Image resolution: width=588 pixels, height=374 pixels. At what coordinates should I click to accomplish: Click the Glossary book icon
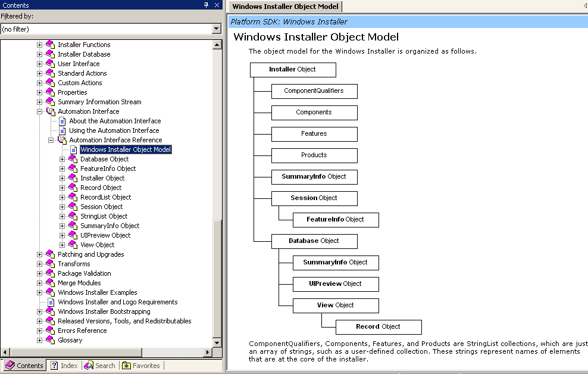point(50,340)
